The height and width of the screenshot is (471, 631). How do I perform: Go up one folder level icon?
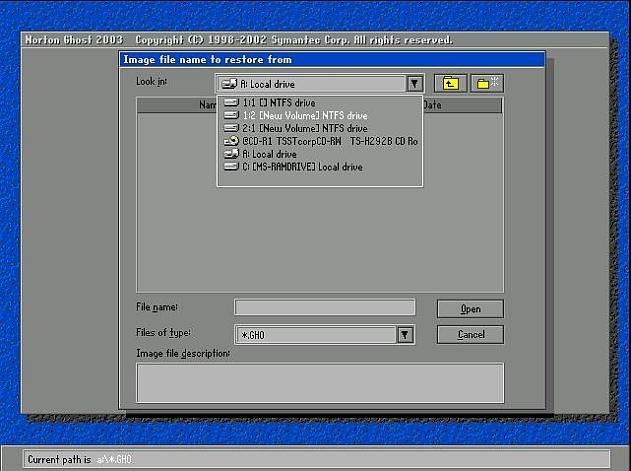pyautogui.click(x=450, y=83)
